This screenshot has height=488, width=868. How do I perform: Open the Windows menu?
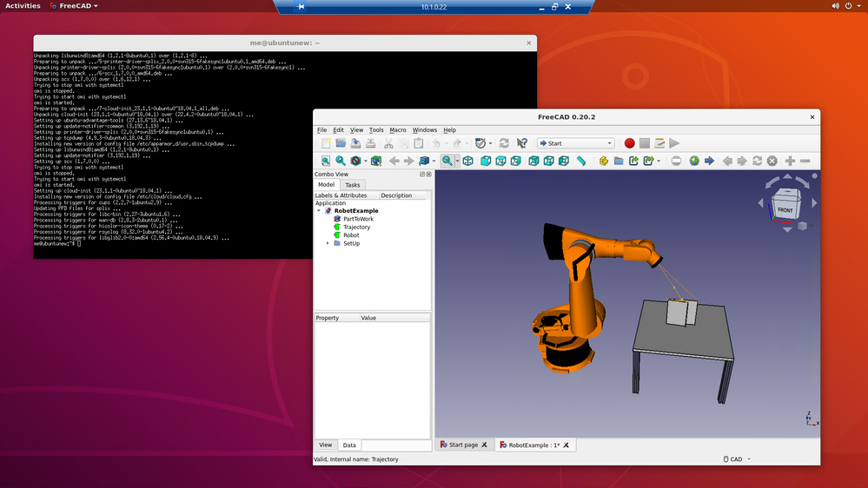click(x=425, y=130)
